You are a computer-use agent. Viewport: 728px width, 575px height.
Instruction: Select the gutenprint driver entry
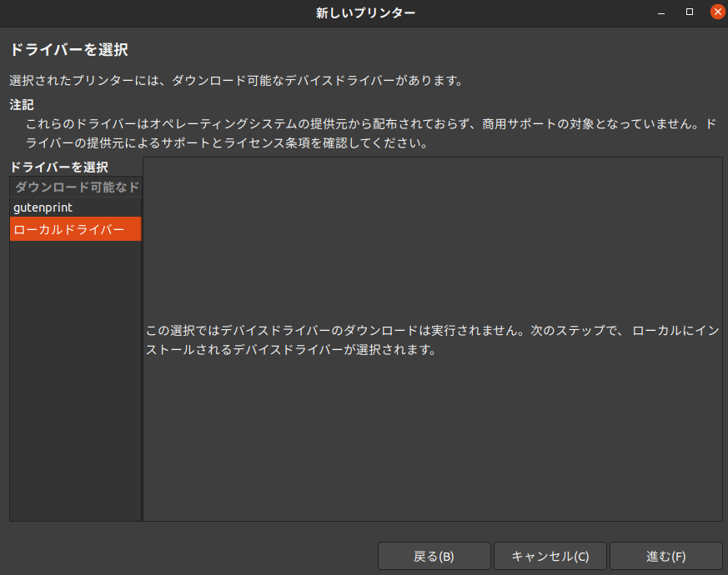tap(43, 207)
